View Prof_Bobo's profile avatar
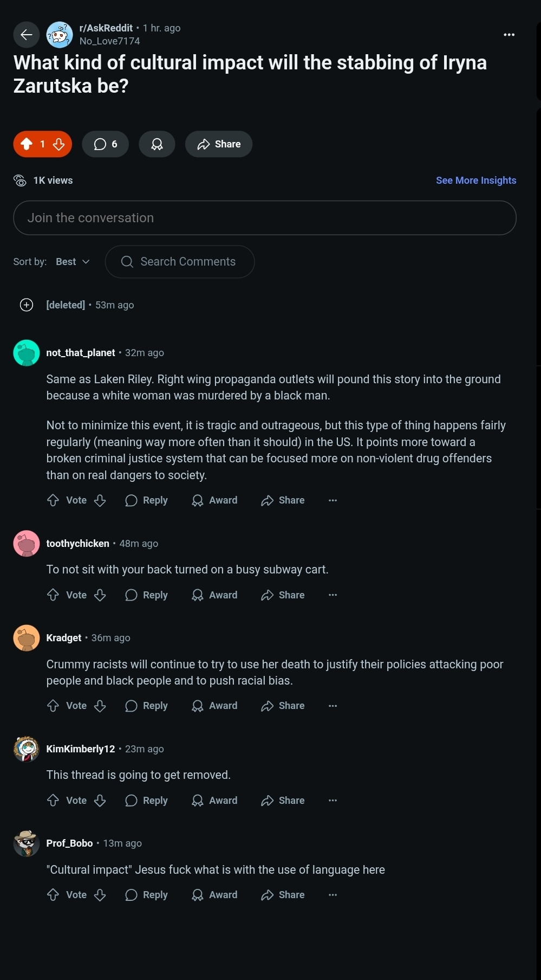The height and width of the screenshot is (980, 541). pyautogui.click(x=27, y=843)
